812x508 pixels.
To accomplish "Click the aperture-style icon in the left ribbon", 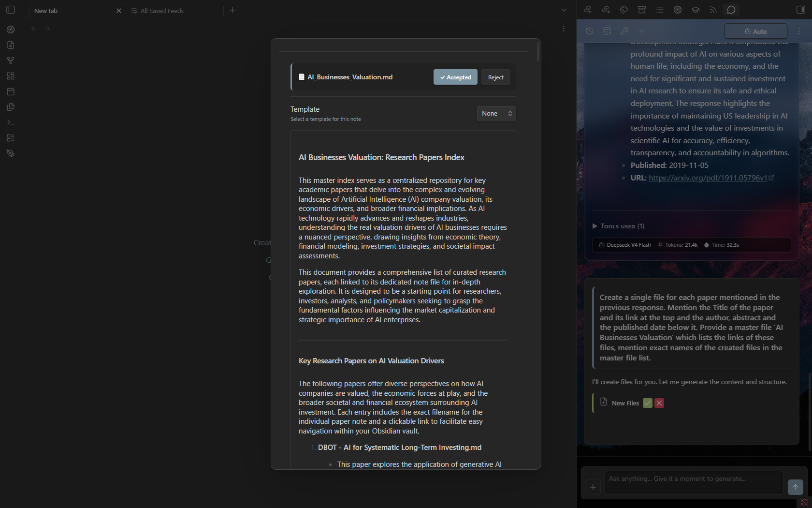I will coord(11,30).
